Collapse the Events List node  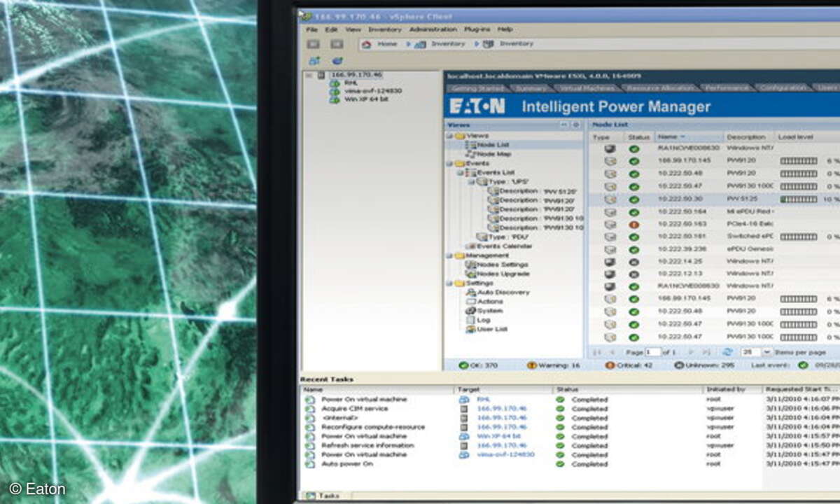pyautogui.click(x=460, y=172)
